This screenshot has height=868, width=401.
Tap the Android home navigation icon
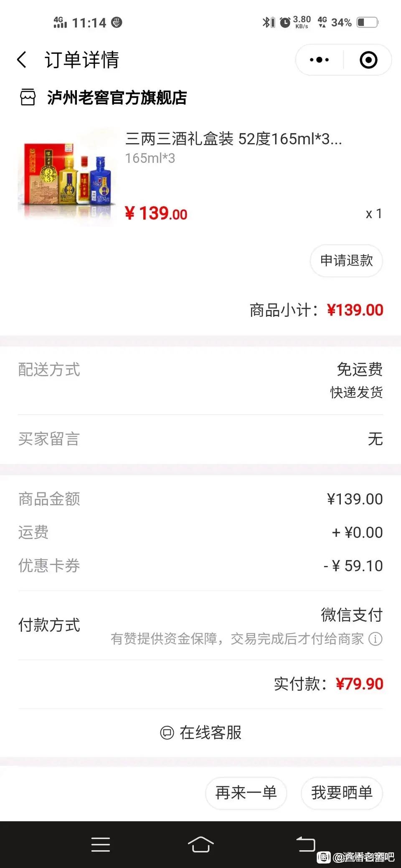pyautogui.click(x=201, y=844)
